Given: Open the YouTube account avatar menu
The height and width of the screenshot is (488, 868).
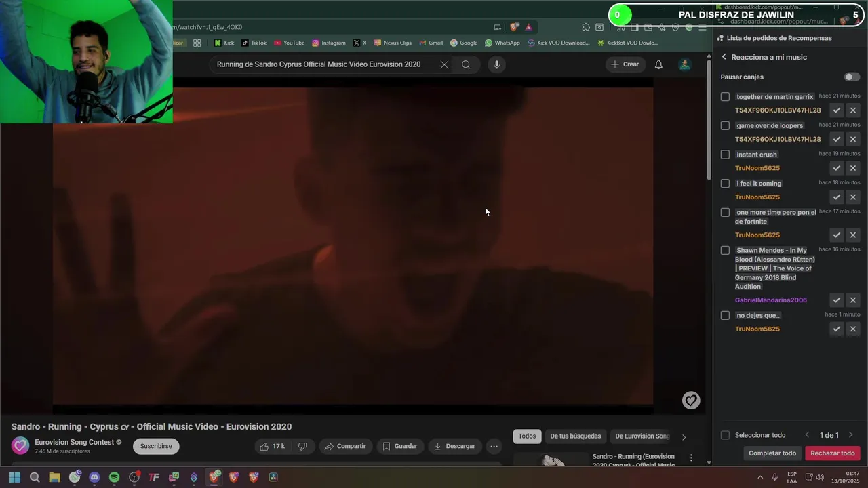Looking at the screenshot, I should [685, 64].
